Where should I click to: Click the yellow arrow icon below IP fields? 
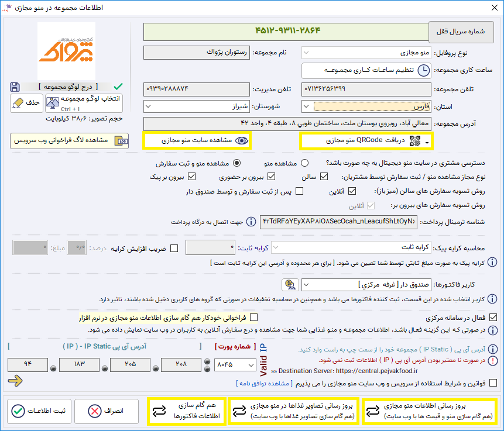(x=15, y=381)
